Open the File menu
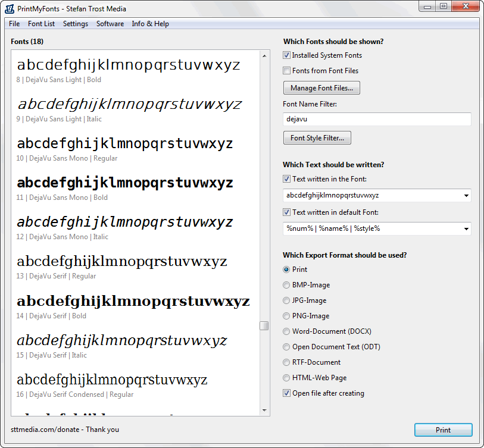 coord(14,24)
